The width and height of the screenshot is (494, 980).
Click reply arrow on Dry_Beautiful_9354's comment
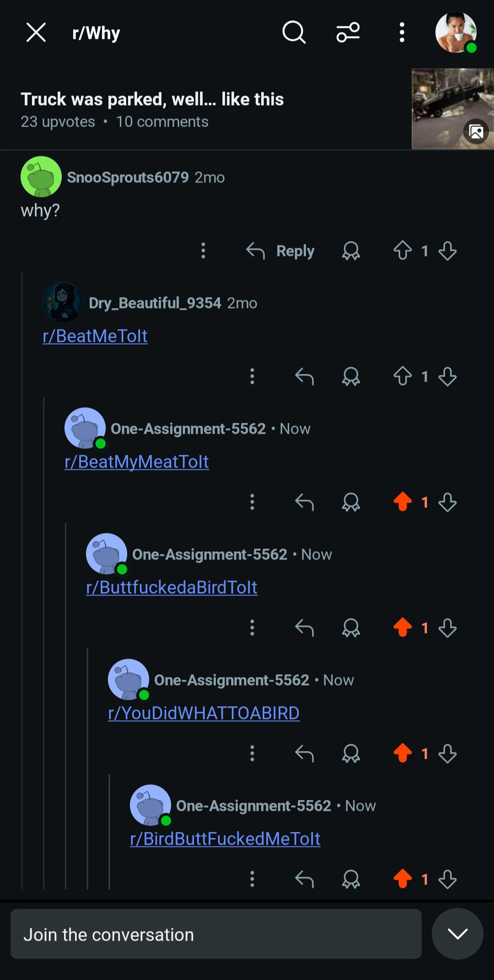(x=304, y=377)
